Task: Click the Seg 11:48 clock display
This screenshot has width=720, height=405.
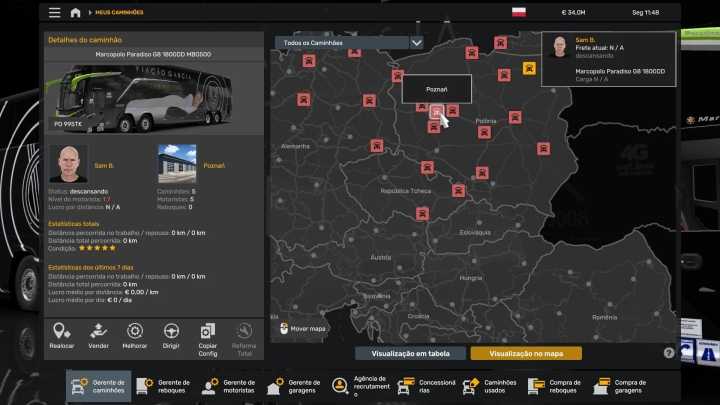Action: coord(645,12)
